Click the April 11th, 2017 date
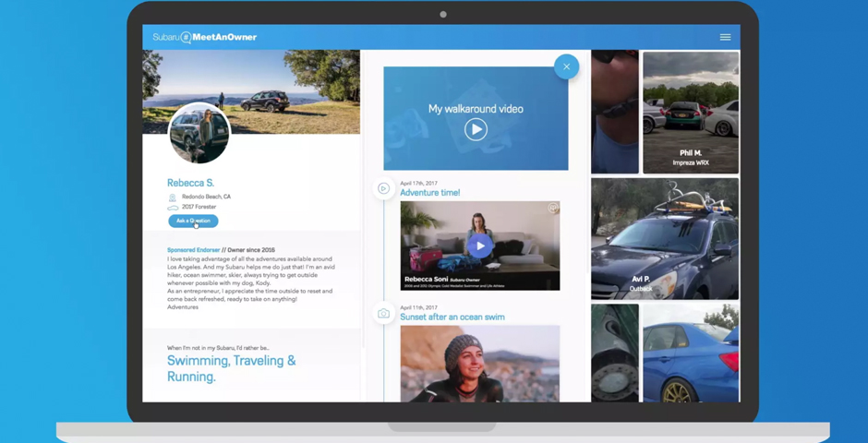Image resolution: width=868 pixels, height=443 pixels. click(x=418, y=307)
